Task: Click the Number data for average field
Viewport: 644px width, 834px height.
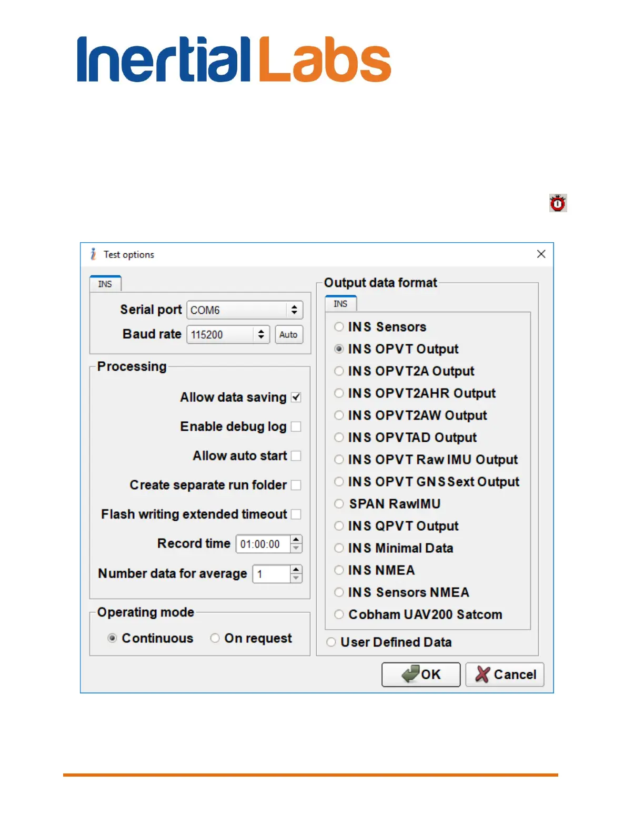Action: tap(271, 574)
